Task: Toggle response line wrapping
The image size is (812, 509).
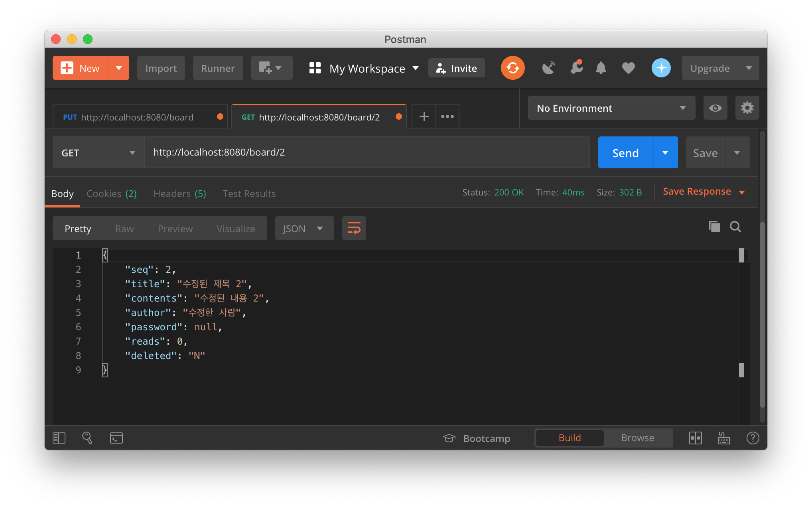Action: click(354, 228)
